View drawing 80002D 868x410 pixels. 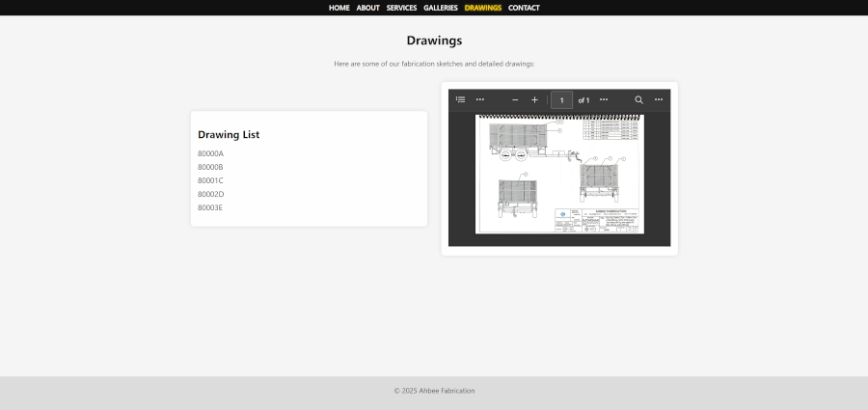pos(210,194)
